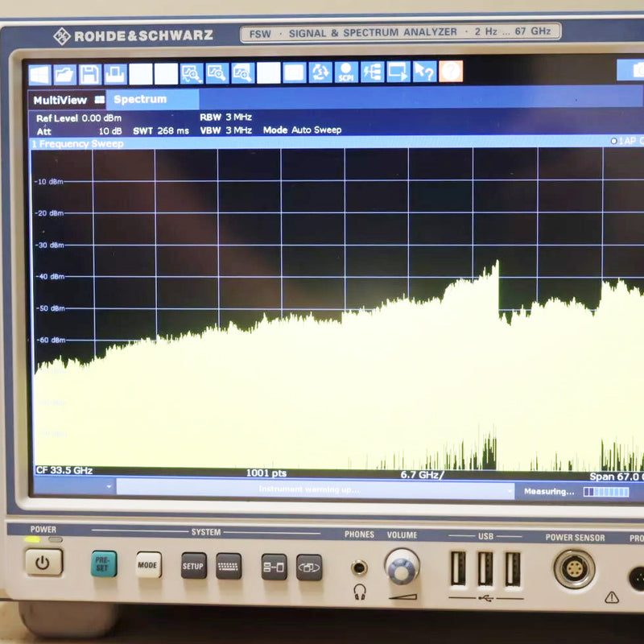Click the print icon in toolbar

115,74
